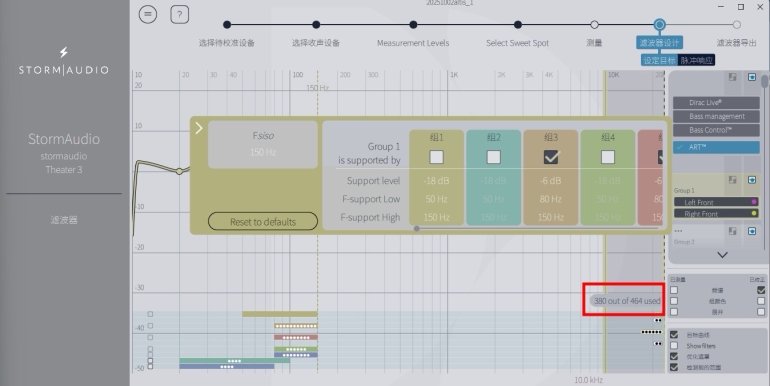The image size is (770, 386).
Task: Go to Select Sweet Spot step dot
Action: (518, 25)
